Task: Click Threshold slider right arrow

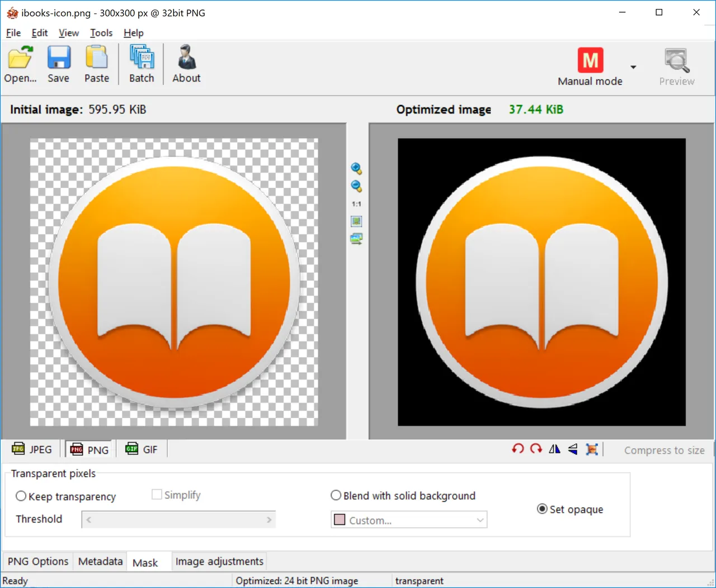Action: pos(269,519)
